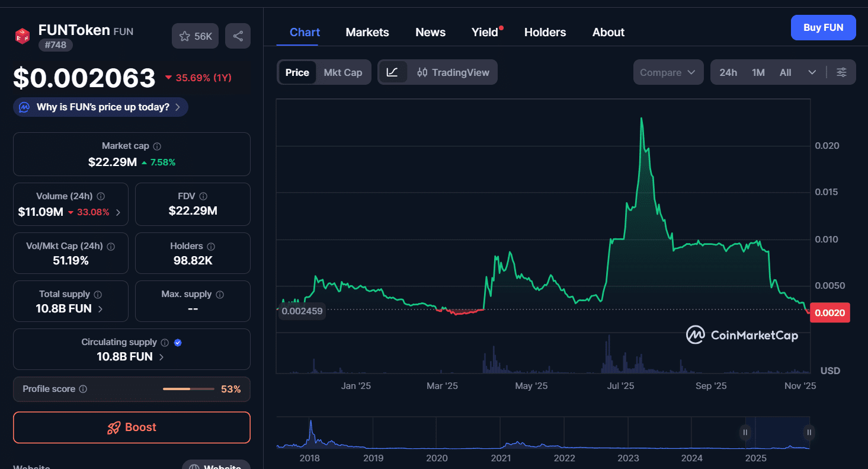Viewport: 868px width, 469px height.
Task: Go to the Holders tab
Action: 544,32
